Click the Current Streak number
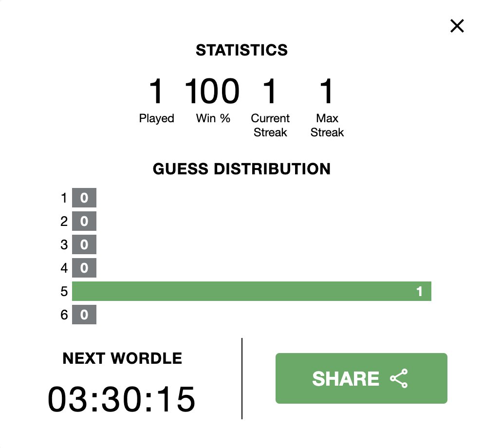The width and height of the screenshot is (482, 448). tap(270, 91)
